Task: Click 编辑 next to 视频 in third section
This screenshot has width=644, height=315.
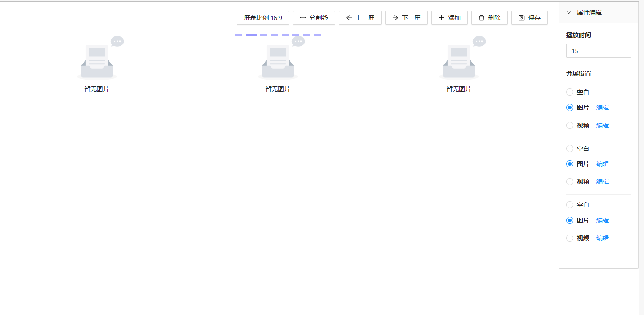Action: 603,238
